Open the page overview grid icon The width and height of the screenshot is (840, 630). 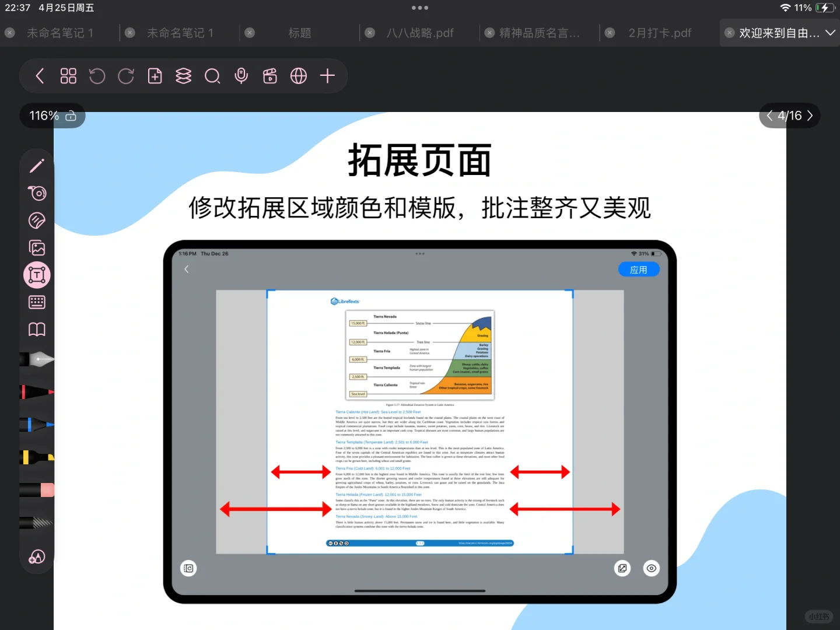pos(68,76)
